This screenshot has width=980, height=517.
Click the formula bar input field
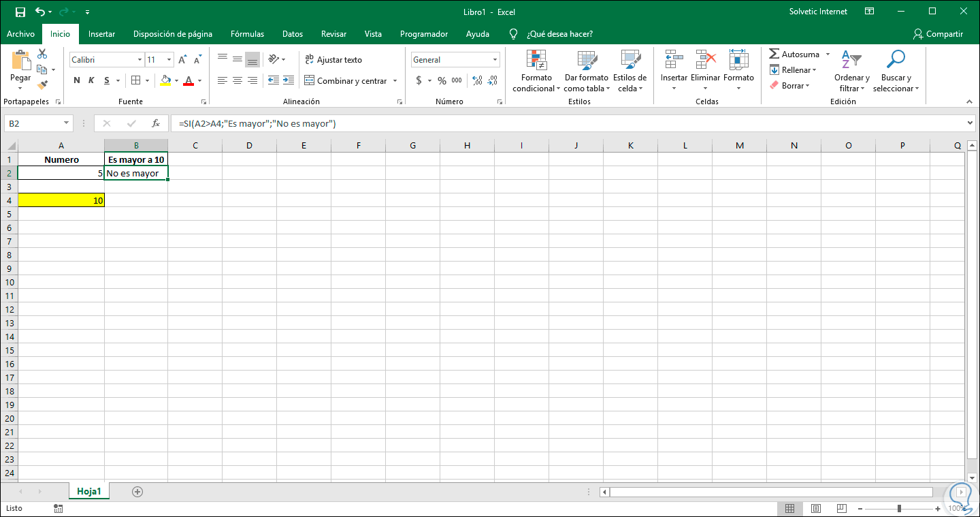point(568,123)
